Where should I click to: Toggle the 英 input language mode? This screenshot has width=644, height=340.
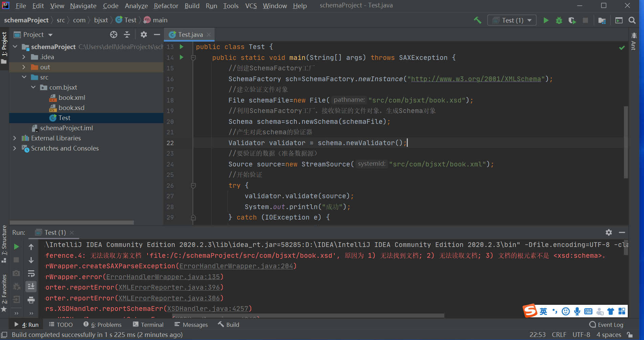(x=543, y=311)
